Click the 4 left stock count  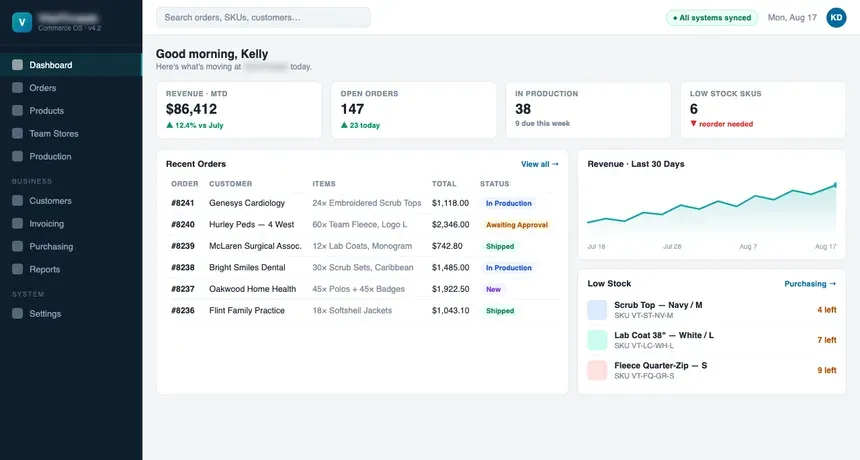click(827, 310)
